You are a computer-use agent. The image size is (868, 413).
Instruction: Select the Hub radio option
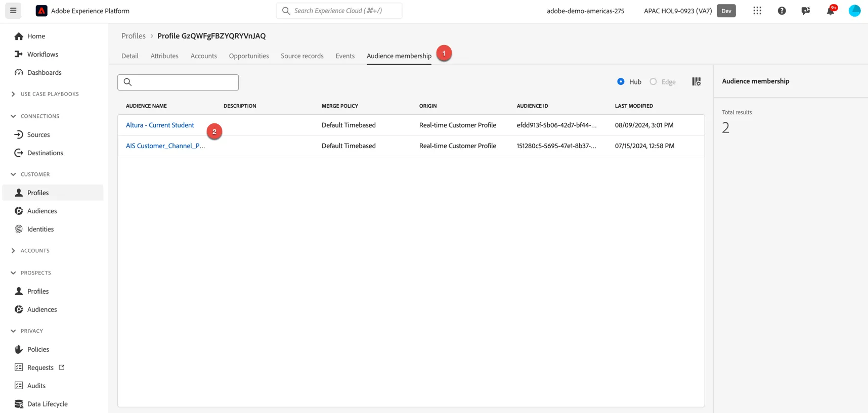coord(621,82)
